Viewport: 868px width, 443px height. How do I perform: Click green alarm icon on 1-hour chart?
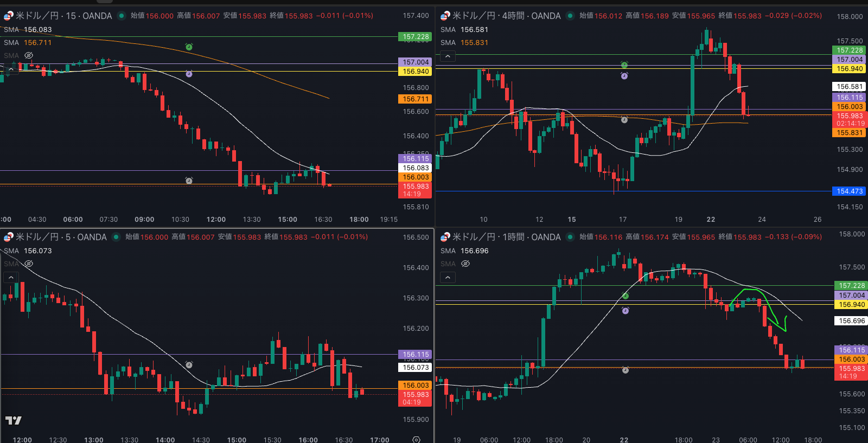pos(625,296)
